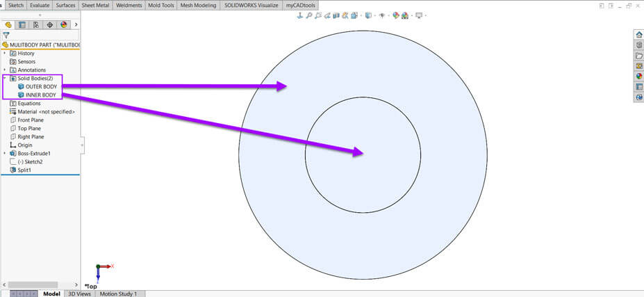Image resolution: width=644 pixels, height=297 pixels.
Task: Switch to the PropertyManager tab icon
Action: (x=22, y=24)
